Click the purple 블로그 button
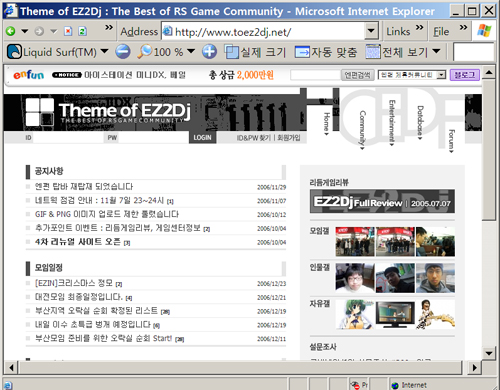This screenshot has width=500, height=390. click(465, 75)
